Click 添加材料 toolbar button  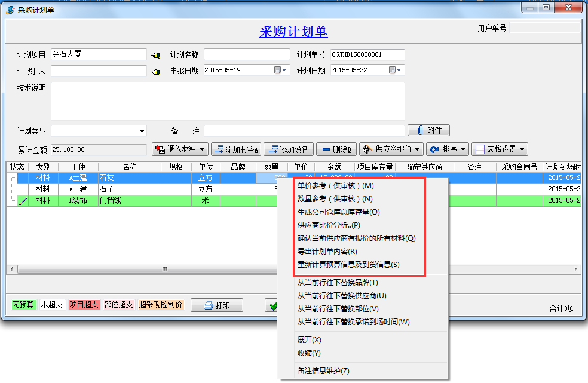[236, 149]
